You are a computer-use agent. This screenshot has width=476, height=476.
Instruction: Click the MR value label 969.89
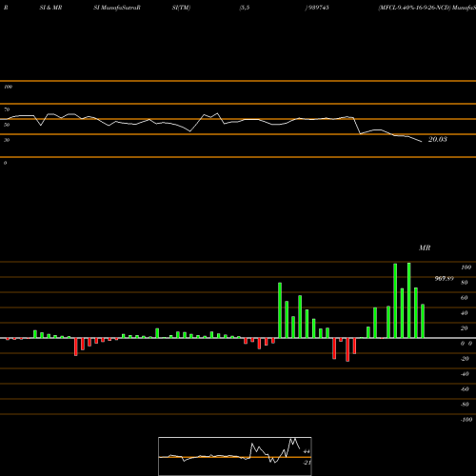(444, 279)
